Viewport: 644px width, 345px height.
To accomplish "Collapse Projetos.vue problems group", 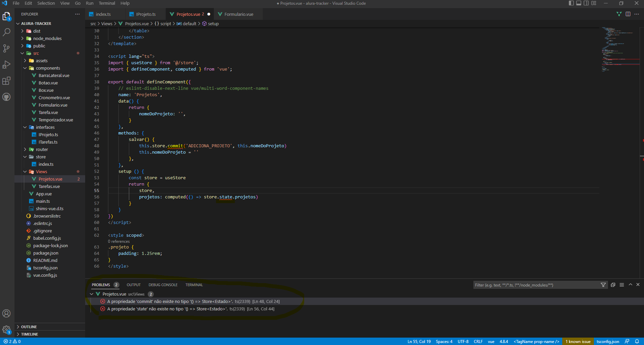I will pyautogui.click(x=92, y=294).
